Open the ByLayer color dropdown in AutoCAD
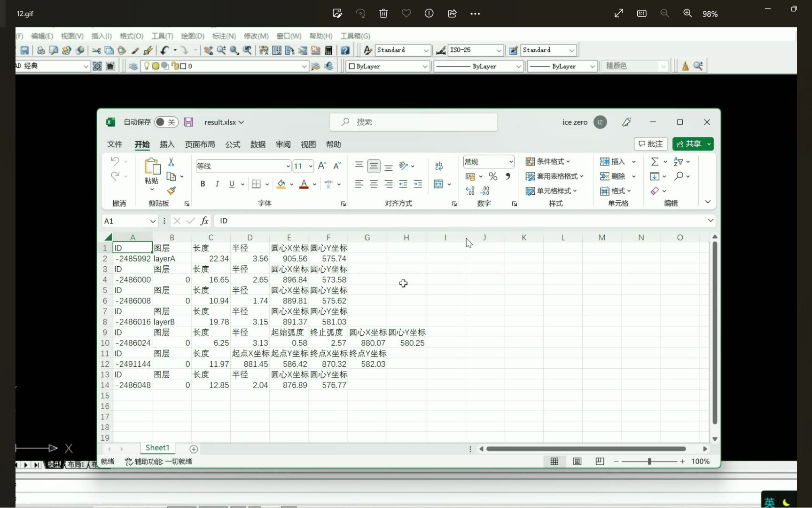 tap(424, 66)
